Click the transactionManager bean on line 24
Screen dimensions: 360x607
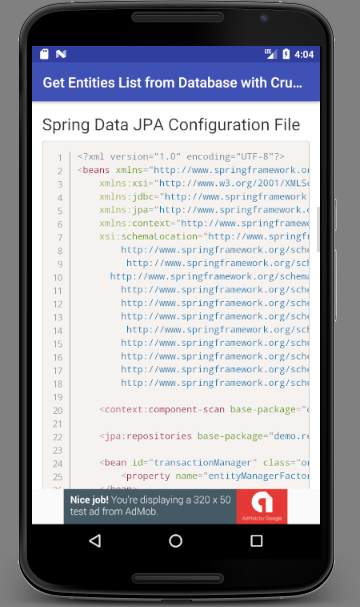[x=204, y=463]
